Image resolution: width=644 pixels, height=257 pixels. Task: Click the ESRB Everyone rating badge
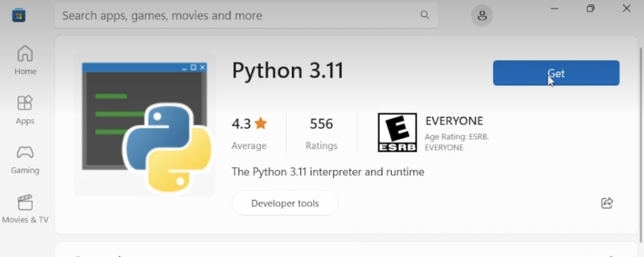[397, 132]
